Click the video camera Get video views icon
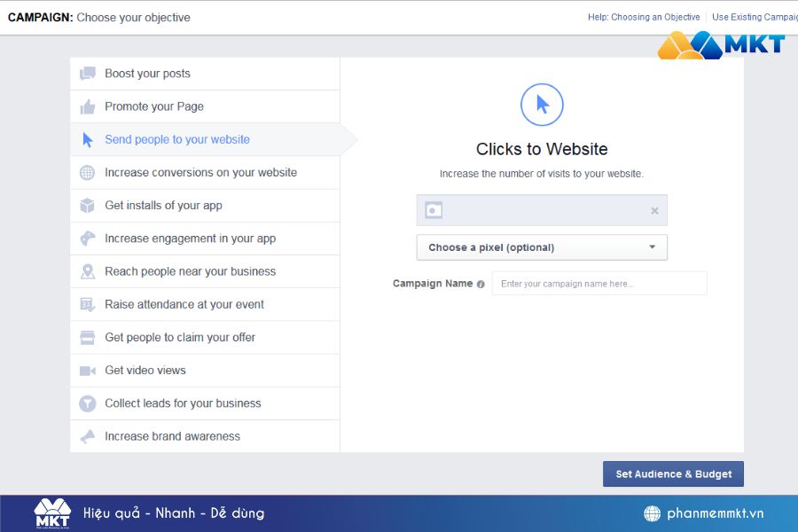This screenshot has width=798, height=532. tap(87, 371)
